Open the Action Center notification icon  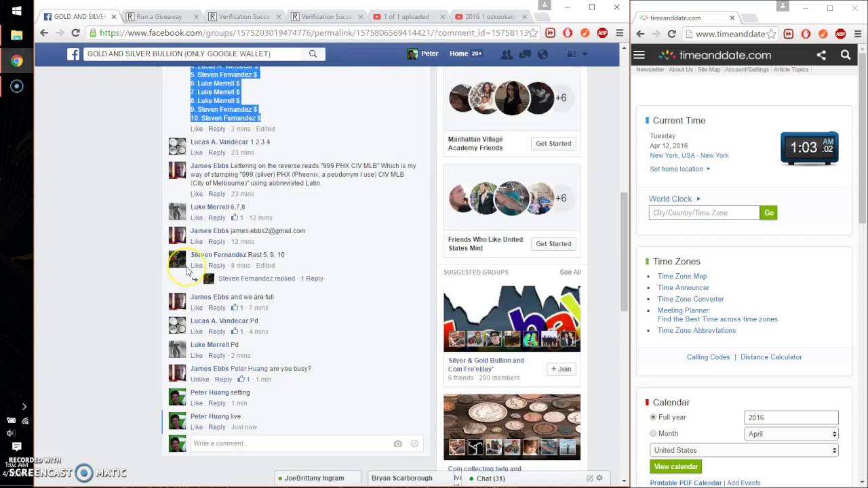click(17, 447)
